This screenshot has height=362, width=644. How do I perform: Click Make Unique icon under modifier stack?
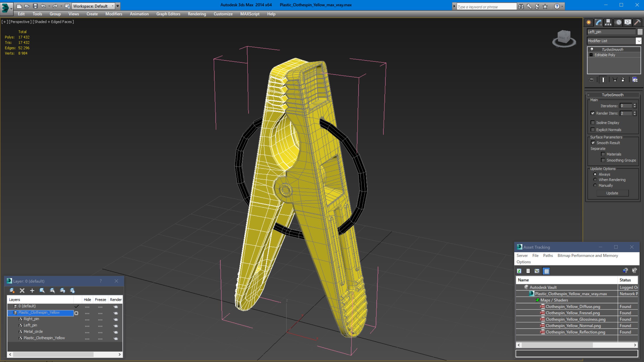[615, 80]
